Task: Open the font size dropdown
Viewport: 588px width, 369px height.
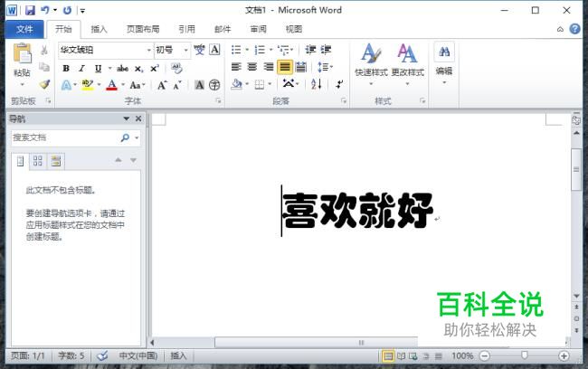Action: [185, 50]
